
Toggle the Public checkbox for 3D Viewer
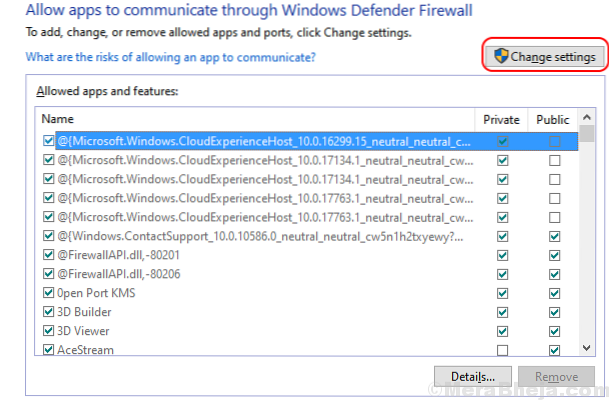tap(553, 331)
